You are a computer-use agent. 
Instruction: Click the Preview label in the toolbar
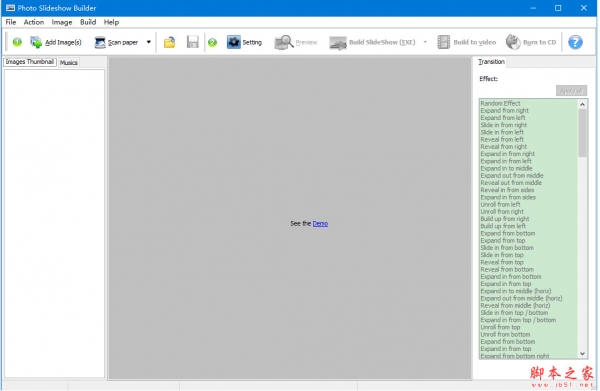[306, 42]
